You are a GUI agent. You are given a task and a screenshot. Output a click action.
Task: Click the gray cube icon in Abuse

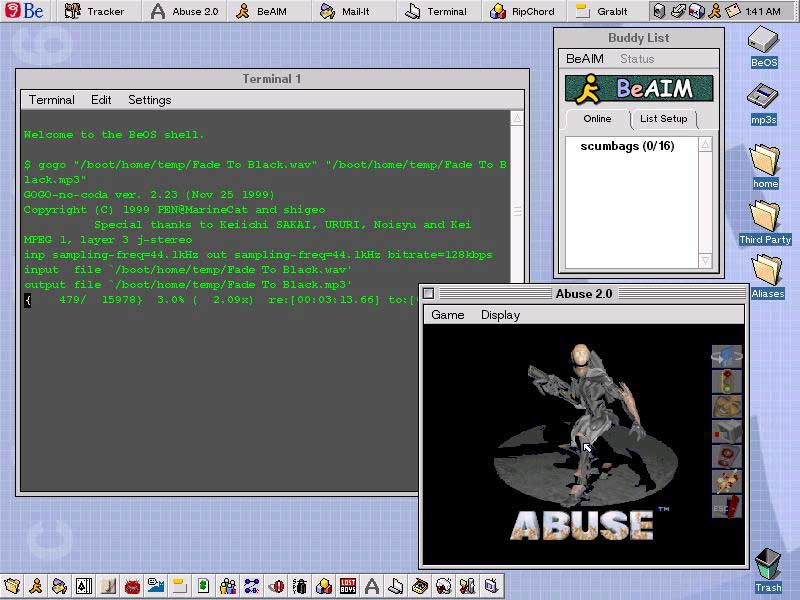(x=727, y=431)
